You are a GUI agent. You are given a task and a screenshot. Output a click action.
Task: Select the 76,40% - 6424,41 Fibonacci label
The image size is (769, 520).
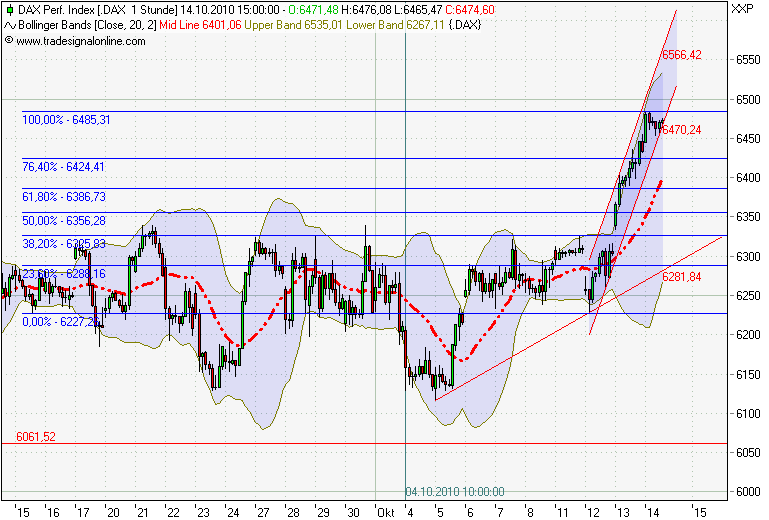pos(63,167)
